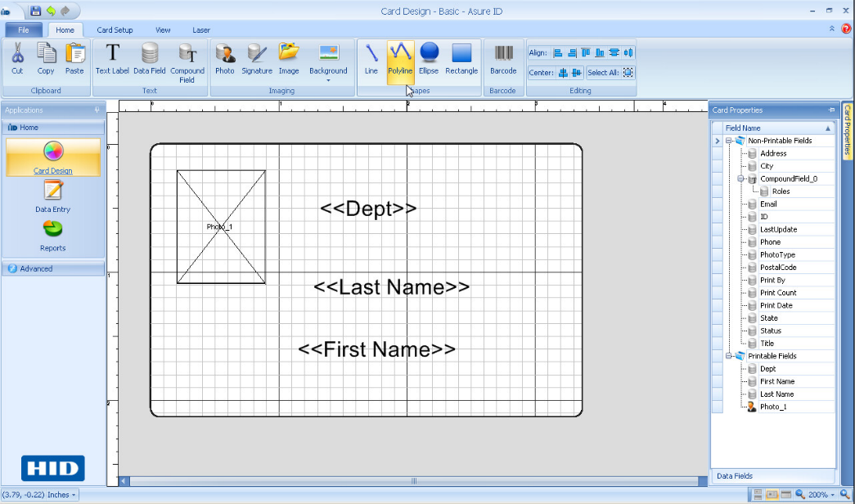Switch to the Card Setup ribbon tab
This screenshot has width=855, height=504.
(115, 30)
